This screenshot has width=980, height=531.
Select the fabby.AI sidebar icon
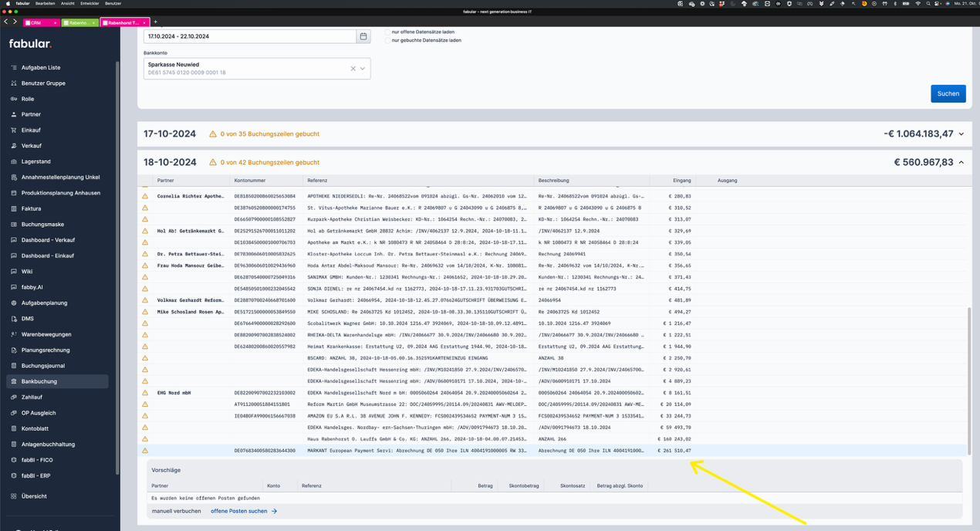(x=13, y=286)
